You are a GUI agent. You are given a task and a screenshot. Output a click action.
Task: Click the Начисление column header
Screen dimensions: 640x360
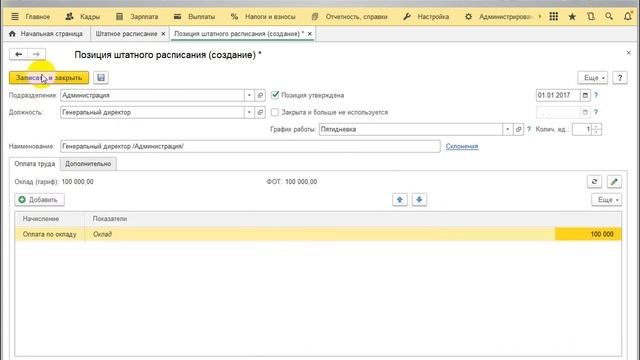[x=50, y=219]
